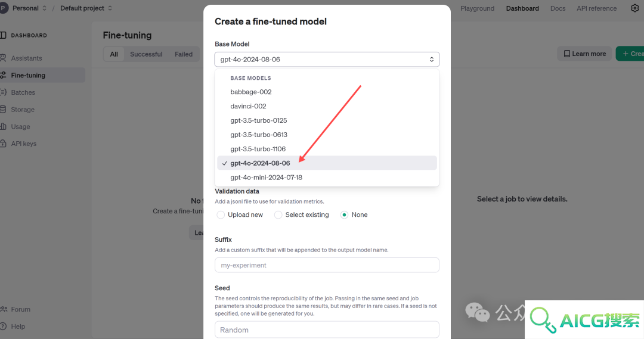Image resolution: width=644 pixels, height=339 pixels.
Task: Open settings via the gear icon
Action: (x=635, y=8)
